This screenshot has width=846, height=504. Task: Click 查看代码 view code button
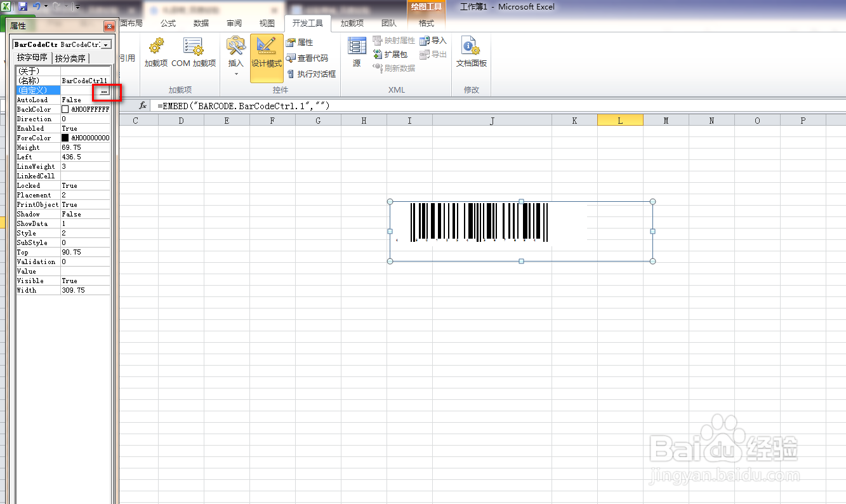tap(307, 58)
